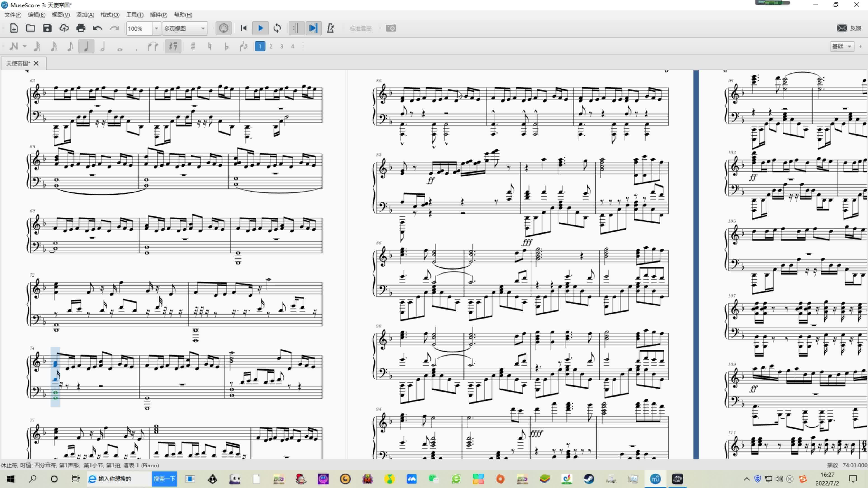This screenshot has height=488, width=868.
Task: Open the 基础 workspace dropdown
Action: [842, 46]
